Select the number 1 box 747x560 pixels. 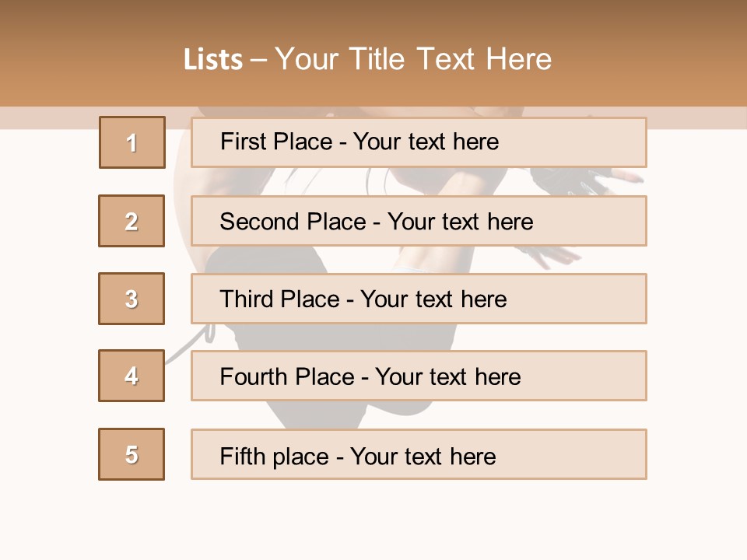coord(132,142)
